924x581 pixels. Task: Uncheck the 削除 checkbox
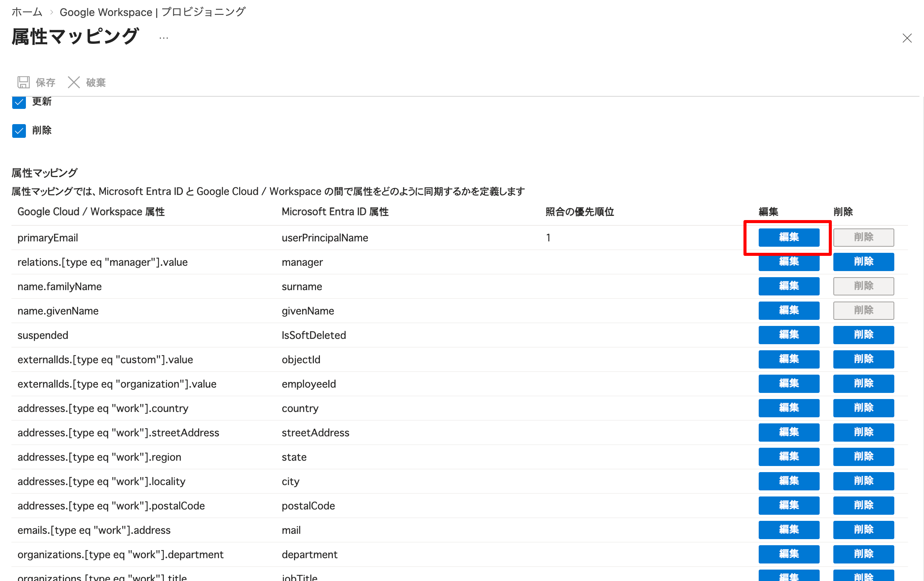click(19, 131)
